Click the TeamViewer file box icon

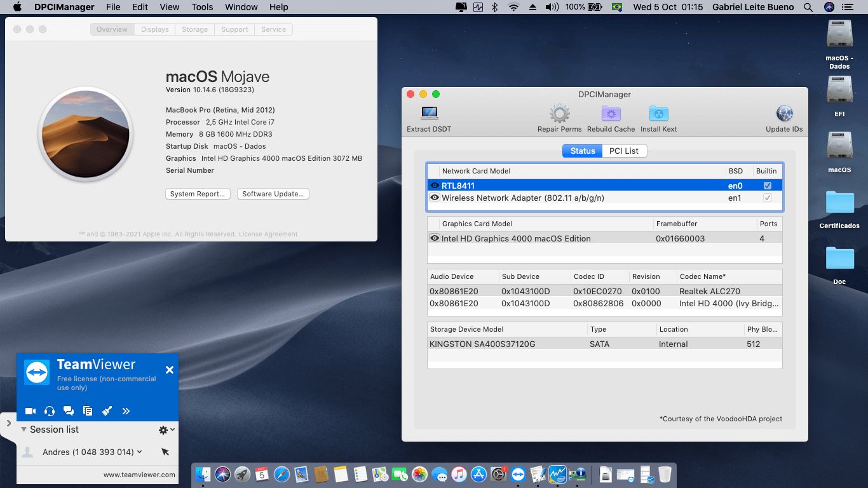click(88, 411)
